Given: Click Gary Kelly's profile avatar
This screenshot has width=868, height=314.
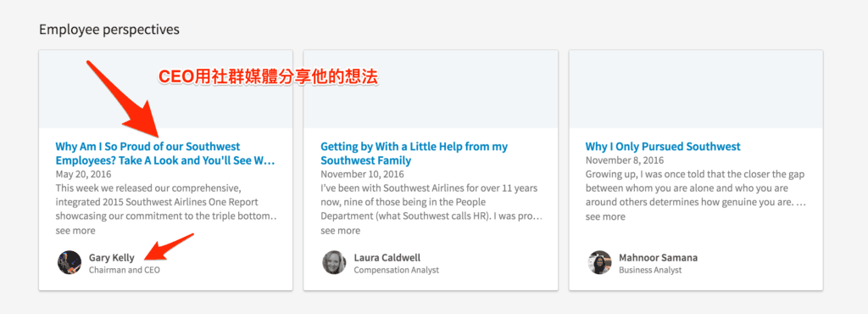Looking at the screenshot, I should coord(70,262).
